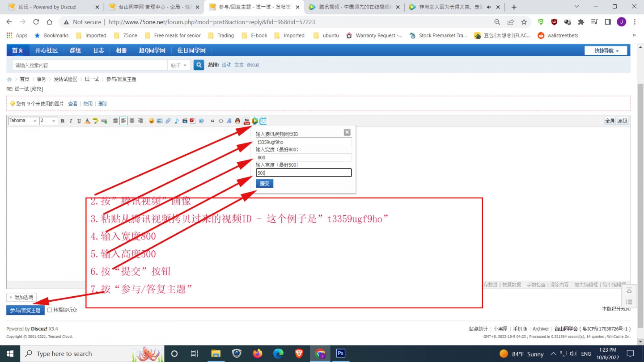The image size is (644, 362).
Task: Close the Tencent video ID popup dialog
Action: (x=347, y=132)
